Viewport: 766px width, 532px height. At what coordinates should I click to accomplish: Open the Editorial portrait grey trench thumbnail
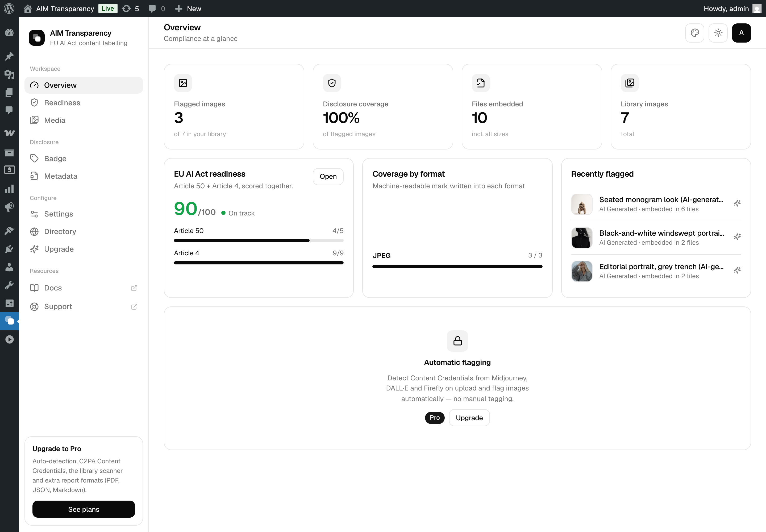pos(582,271)
